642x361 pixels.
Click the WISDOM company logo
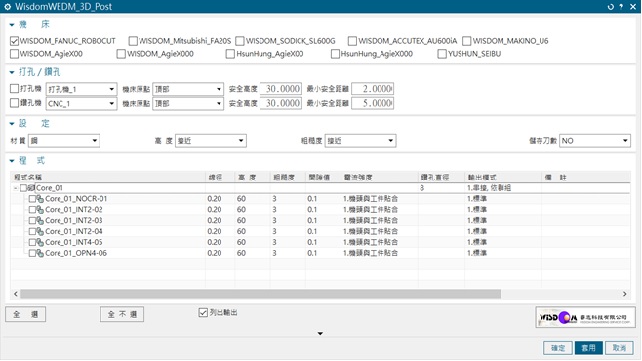tap(585, 317)
